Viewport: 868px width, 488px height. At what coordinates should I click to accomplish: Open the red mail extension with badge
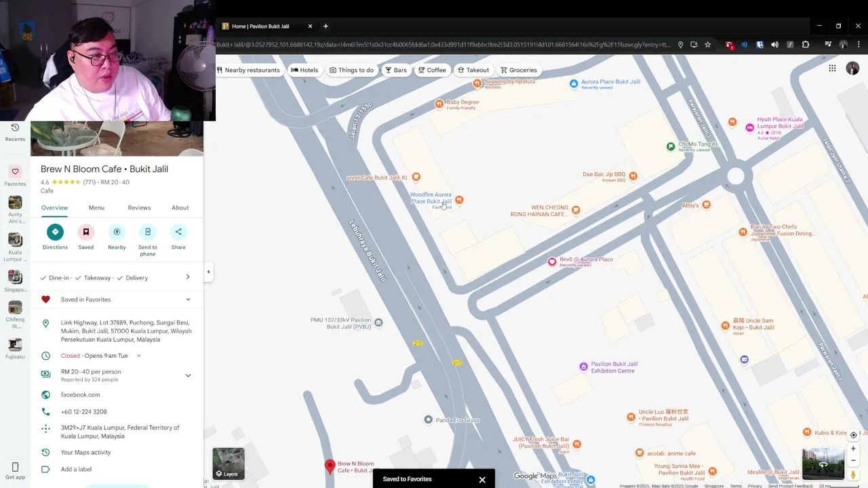pos(730,45)
